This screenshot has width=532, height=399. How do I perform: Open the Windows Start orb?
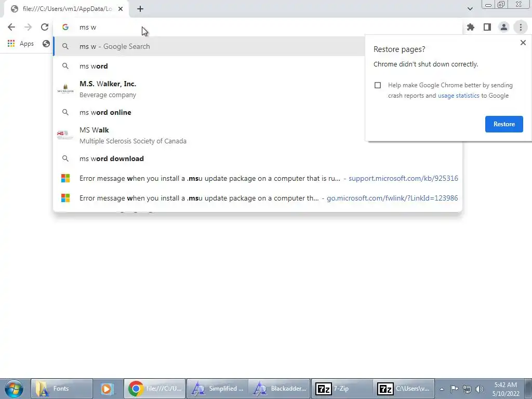coord(14,389)
